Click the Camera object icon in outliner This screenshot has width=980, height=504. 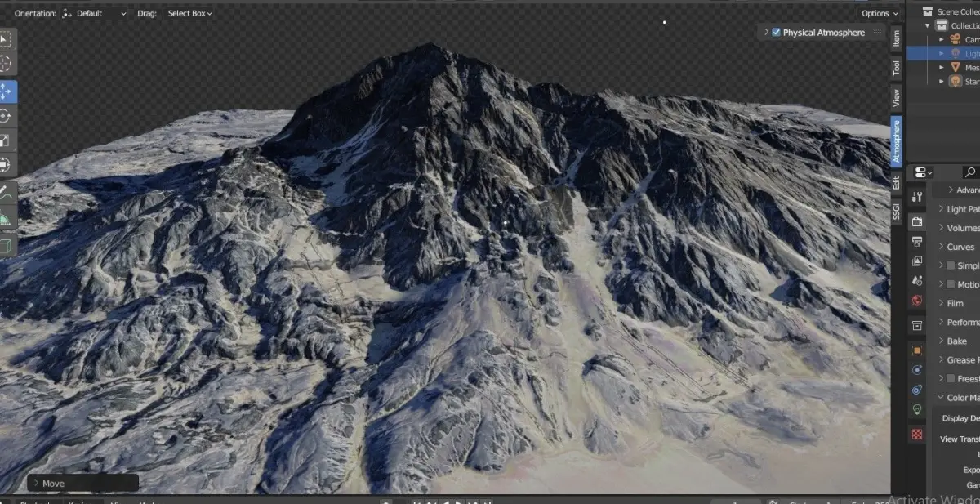click(x=955, y=39)
